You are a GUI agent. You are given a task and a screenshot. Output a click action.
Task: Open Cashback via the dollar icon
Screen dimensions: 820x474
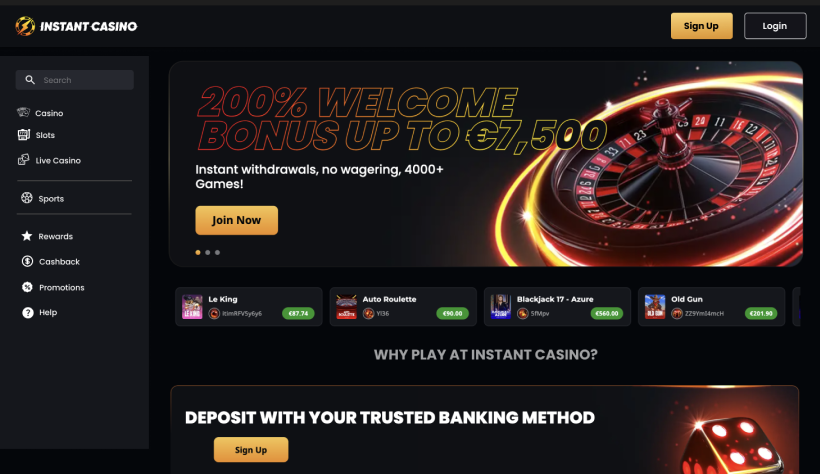click(x=27, y=261)
